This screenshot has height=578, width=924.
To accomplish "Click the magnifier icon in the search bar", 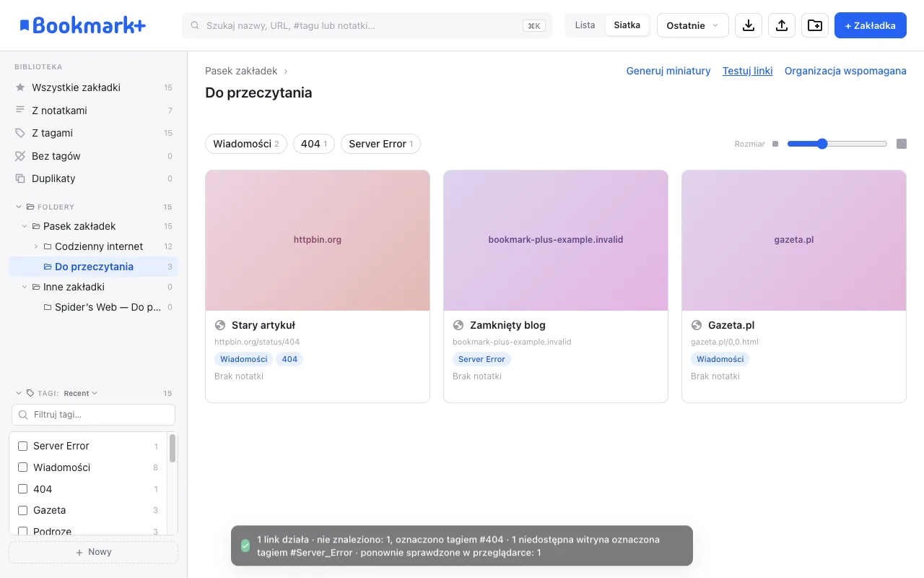I will (195, 25).
